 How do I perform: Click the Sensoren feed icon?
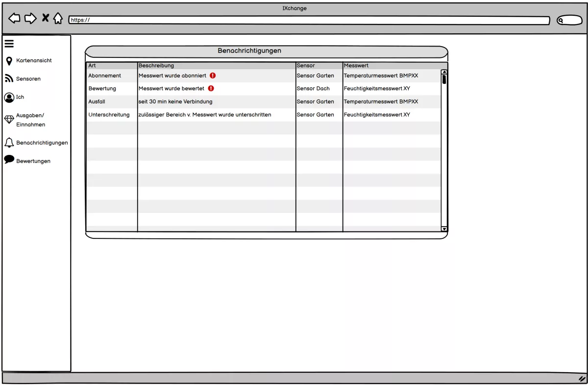(x=9, y=78)
